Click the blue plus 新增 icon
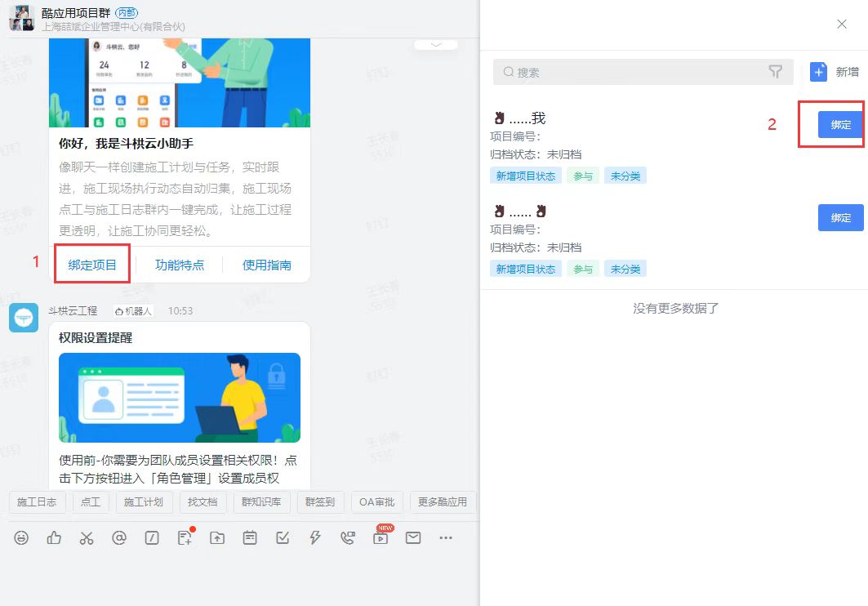The width and height of the screenshot is (868, 606). point(818,72)
